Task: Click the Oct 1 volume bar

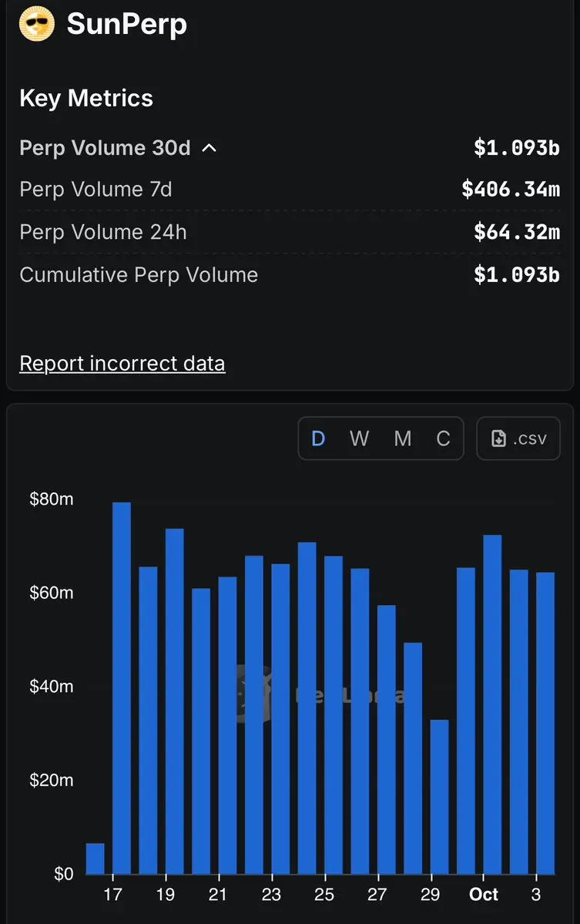Action: (492, 704)
